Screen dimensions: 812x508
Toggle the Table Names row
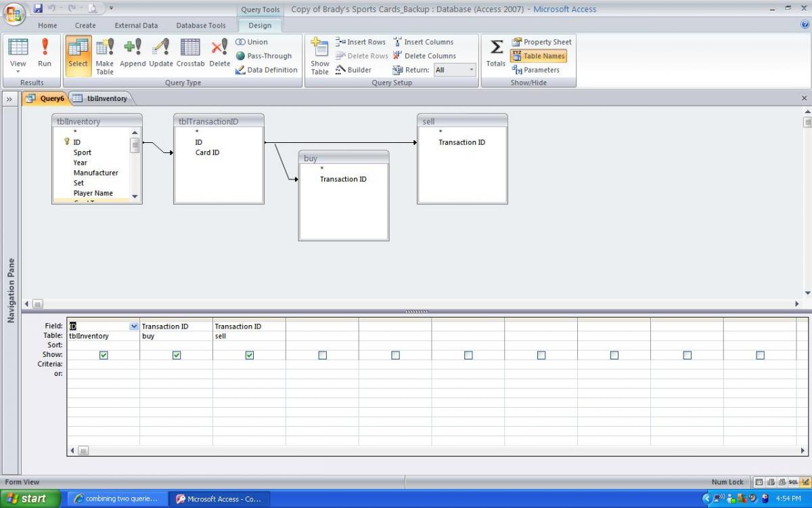[539, 56]
